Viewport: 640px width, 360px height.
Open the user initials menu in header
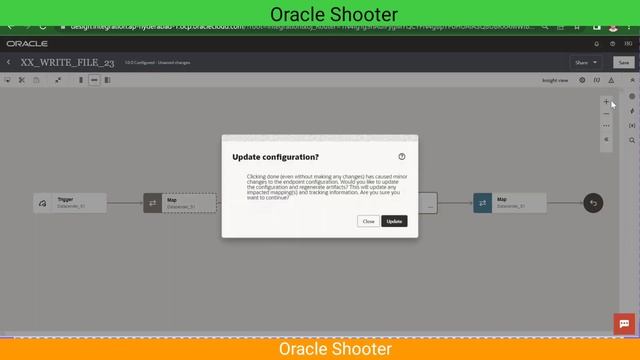coord(628,44)
